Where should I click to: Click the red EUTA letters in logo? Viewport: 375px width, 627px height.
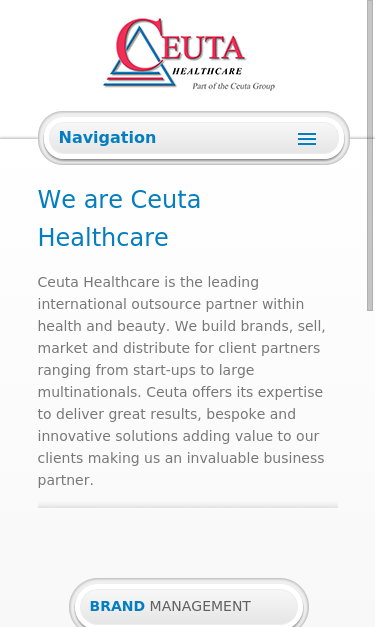point(203,48)
